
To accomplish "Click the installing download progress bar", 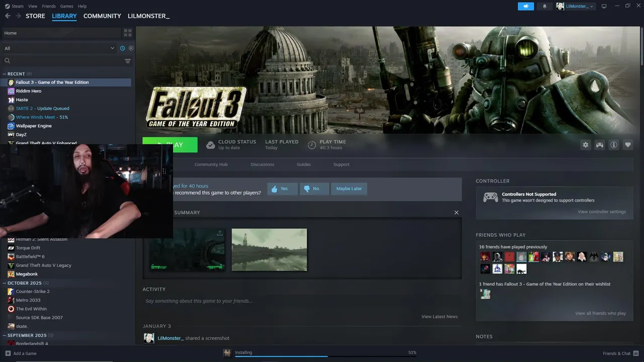I will 326,356.
